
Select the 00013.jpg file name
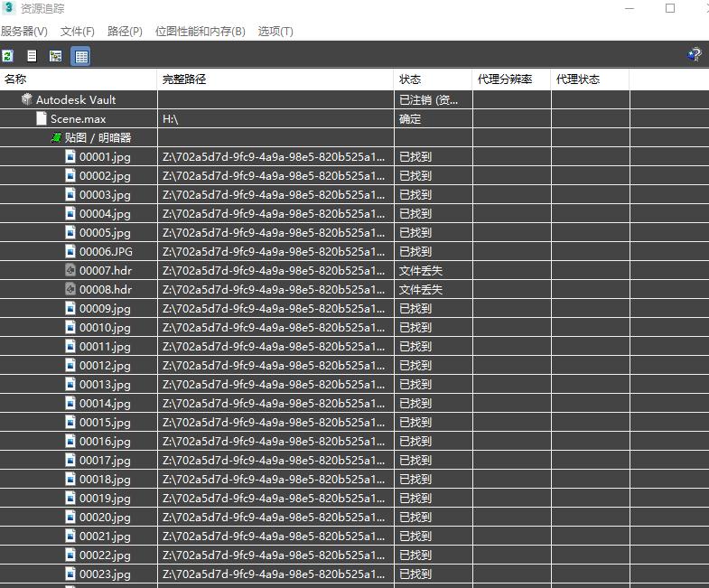click(105, 385)
